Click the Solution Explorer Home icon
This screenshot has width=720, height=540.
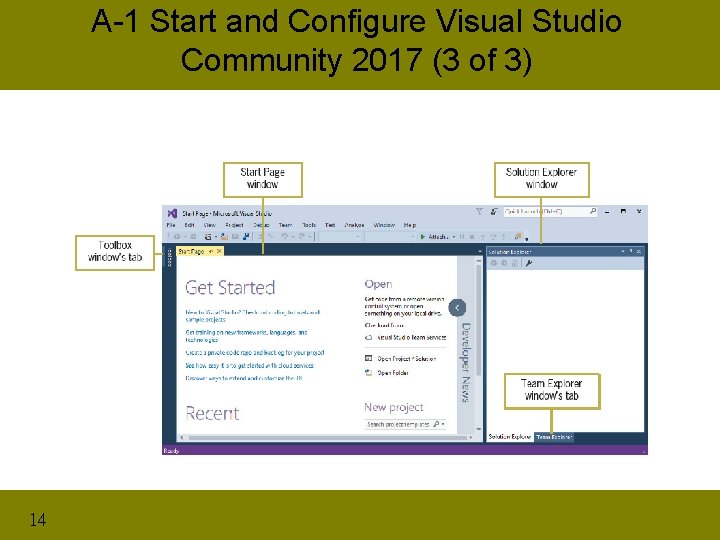515,263
